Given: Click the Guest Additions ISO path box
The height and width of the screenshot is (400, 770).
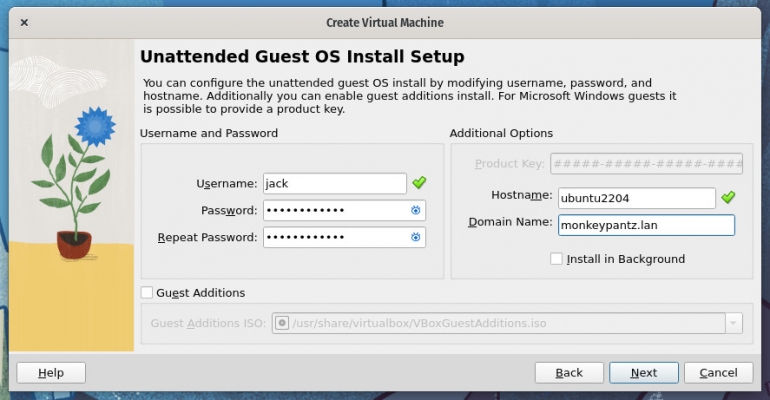Looking at the screenshot, I should (x=507, y=323).
